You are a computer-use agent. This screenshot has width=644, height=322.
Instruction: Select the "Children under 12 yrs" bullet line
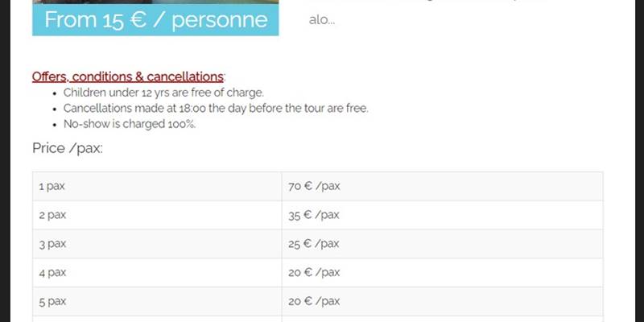pyautogui.click(x=163, y=93)
